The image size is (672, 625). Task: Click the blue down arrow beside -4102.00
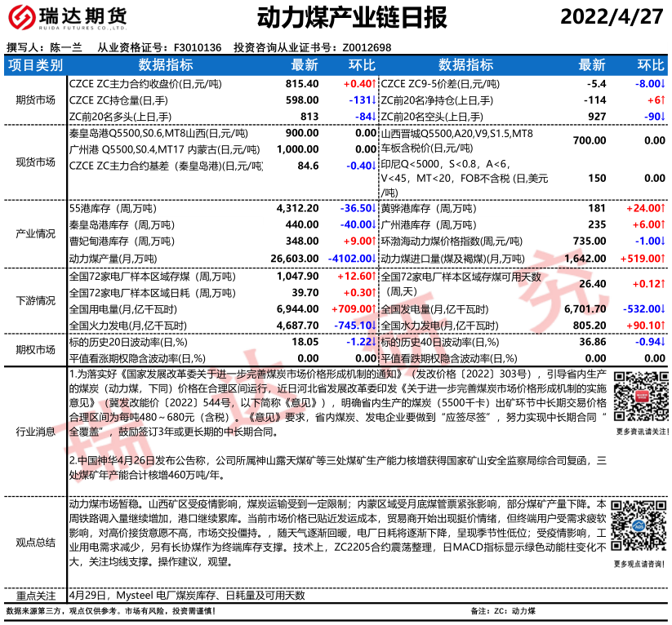[374, 259]
